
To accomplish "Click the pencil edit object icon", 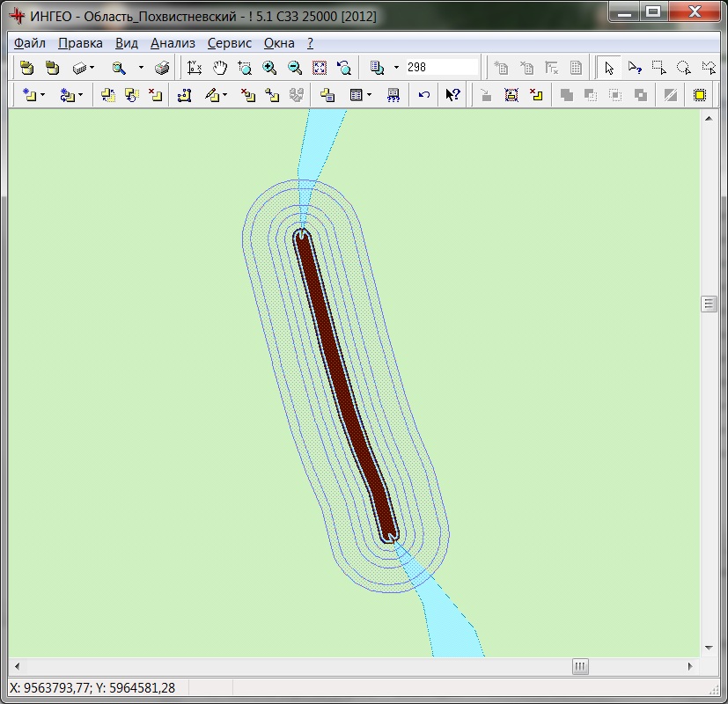I will click(212, 95).
